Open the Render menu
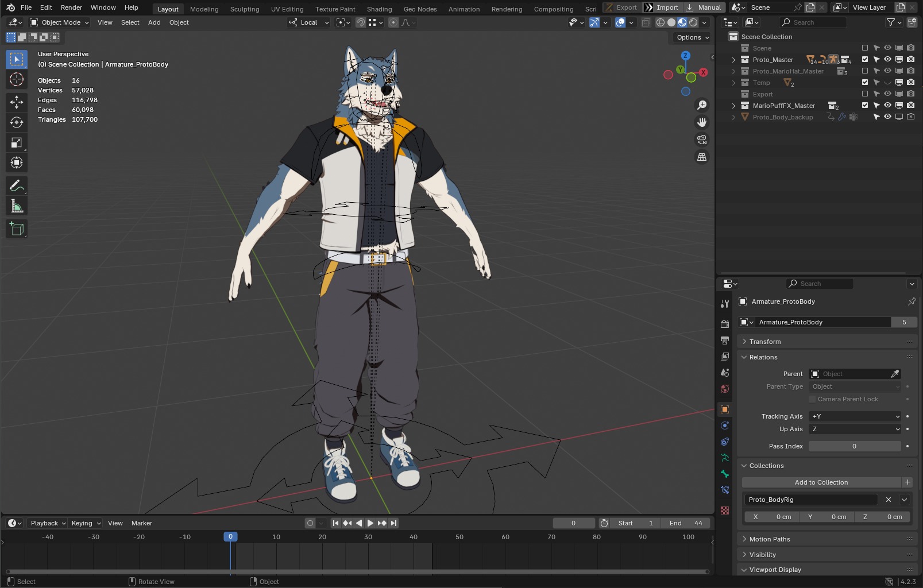This screenshot has height=588, width=923. pyautogui.click(x=71, y=7)
